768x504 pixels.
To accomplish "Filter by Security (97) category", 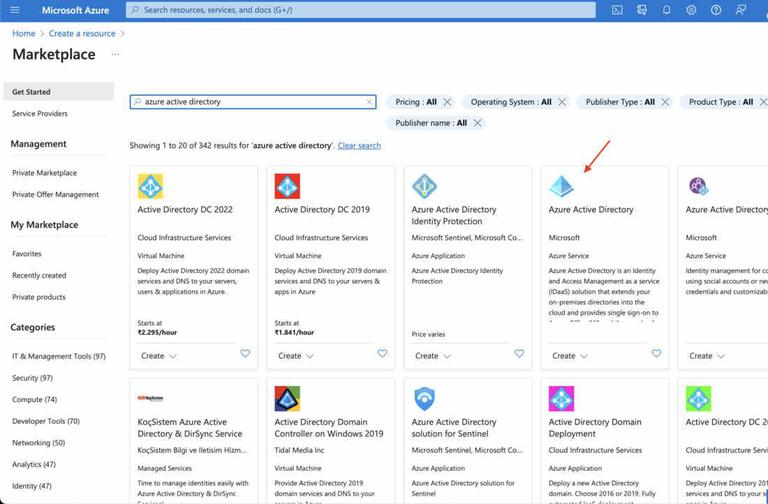I will (x=32, y=378).
